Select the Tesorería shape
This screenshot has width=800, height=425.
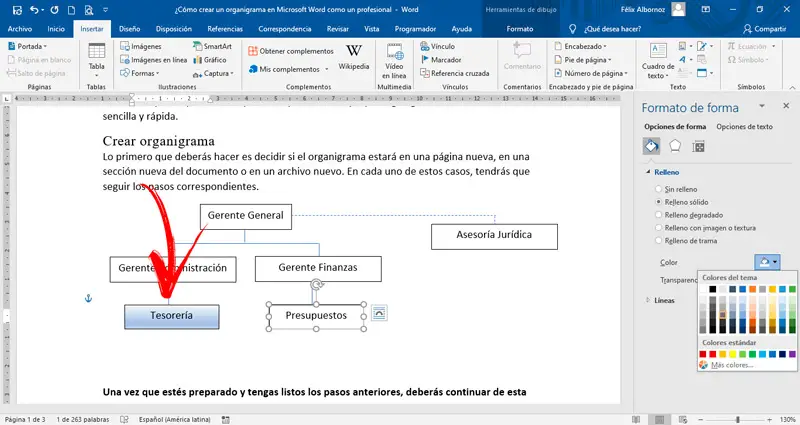172,316
